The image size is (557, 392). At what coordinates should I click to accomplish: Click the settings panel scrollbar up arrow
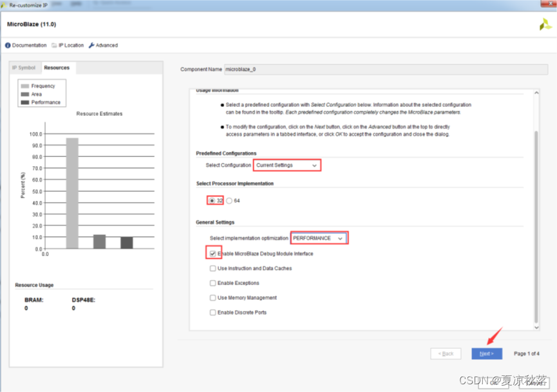536,93
